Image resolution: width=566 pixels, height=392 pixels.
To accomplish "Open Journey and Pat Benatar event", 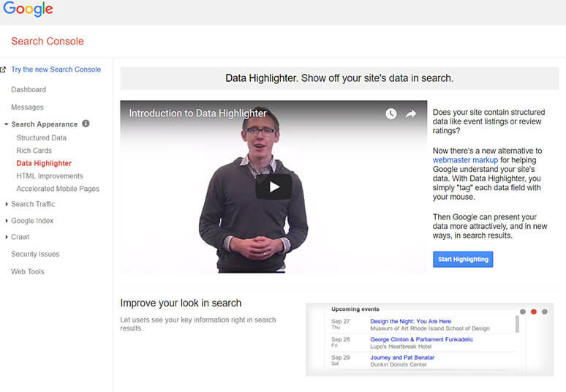I will 402,358.
